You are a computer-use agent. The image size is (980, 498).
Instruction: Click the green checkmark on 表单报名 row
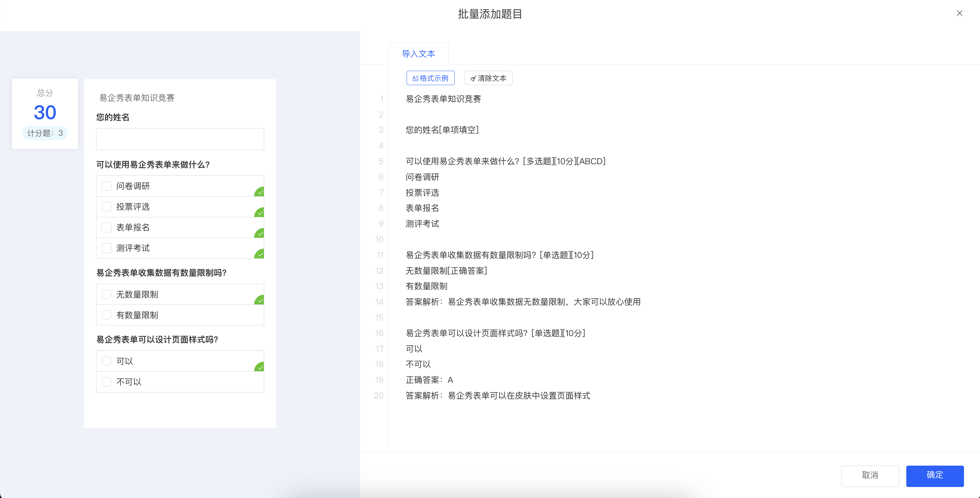pos(260,233)
